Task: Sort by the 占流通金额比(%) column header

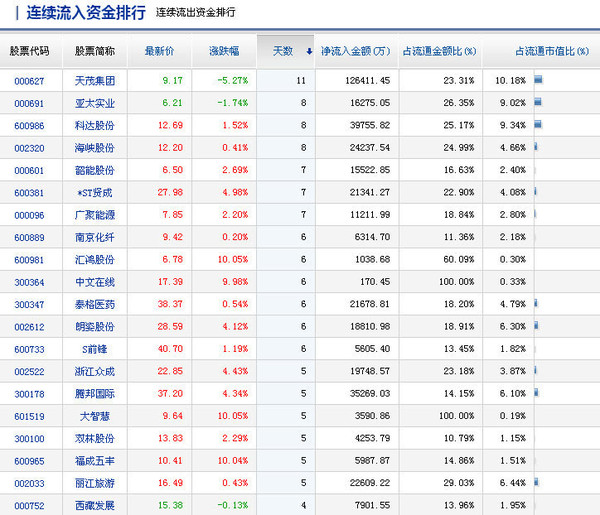Action: (439, 51)
